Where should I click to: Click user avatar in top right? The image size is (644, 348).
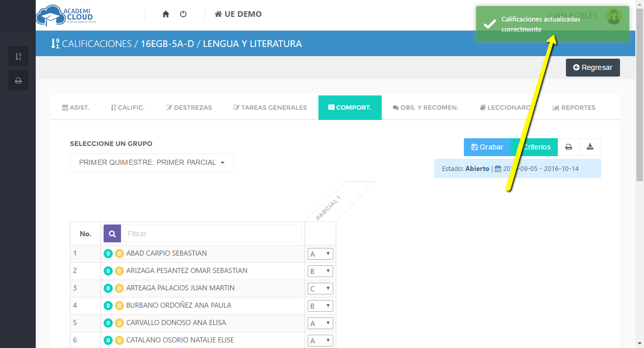[x=613, y=16]
